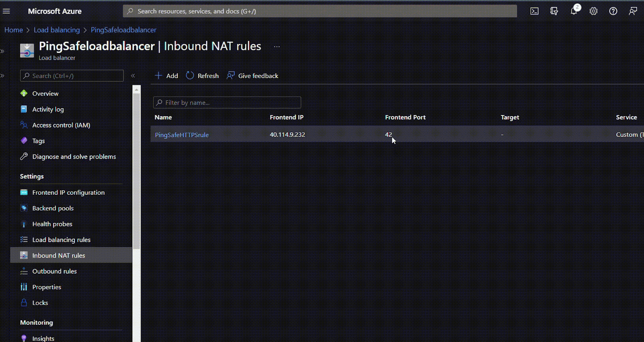Open the Help question mark icon
Image resolution: width=644 pixels, height=342 pixels.
pyautogui.click(x=613, y=11)
